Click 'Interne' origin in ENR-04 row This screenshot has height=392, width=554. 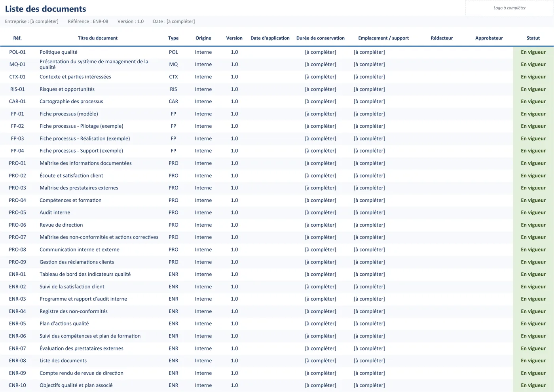203,311
